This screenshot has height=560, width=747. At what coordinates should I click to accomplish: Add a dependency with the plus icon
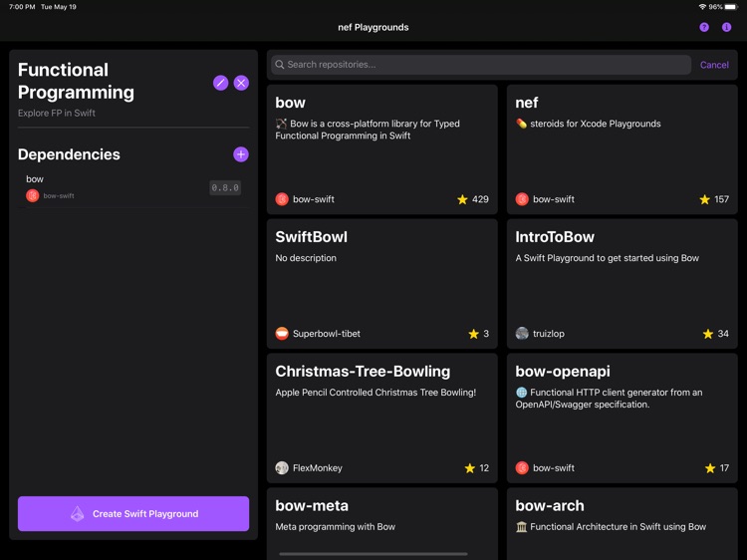pos(241,154)
